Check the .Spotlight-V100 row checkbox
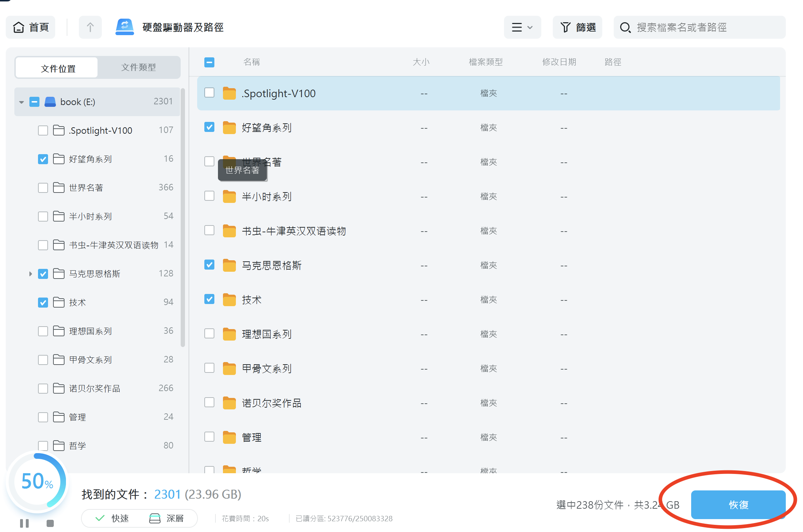The image size is (803, 532). pyautogui.click(x=209, y=93)
